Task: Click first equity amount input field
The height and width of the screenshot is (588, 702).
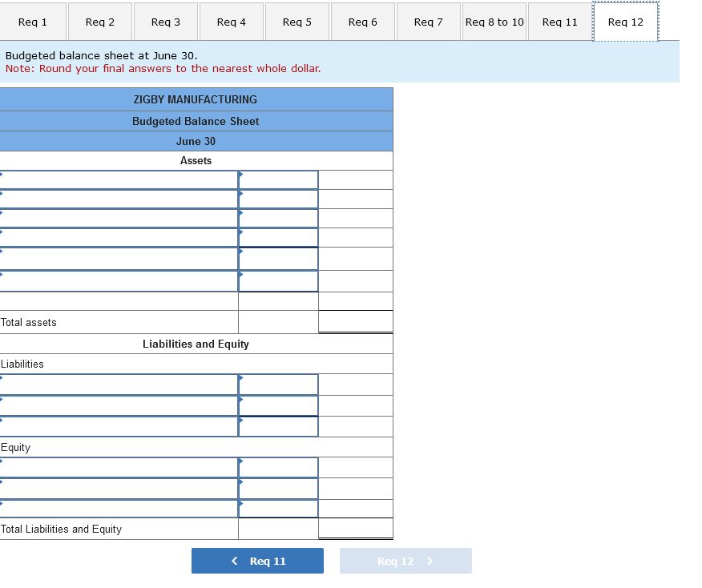Action: tap(278, 468)
